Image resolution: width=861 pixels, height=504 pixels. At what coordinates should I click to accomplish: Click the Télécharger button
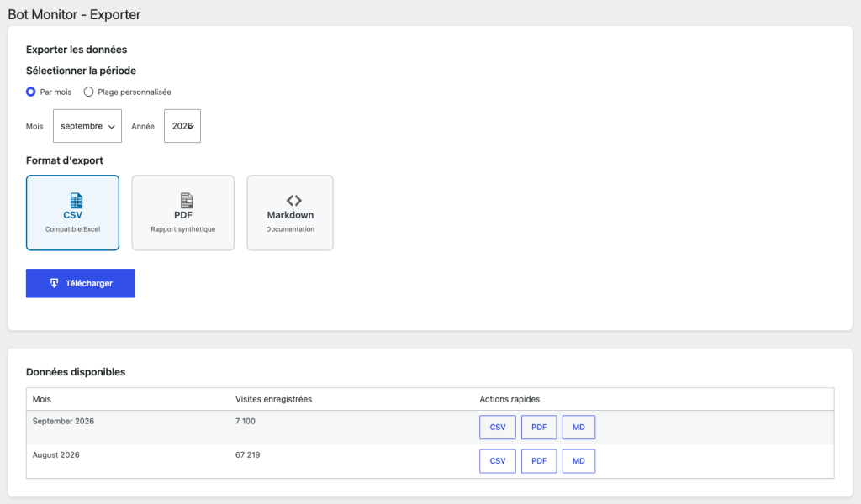80,283
